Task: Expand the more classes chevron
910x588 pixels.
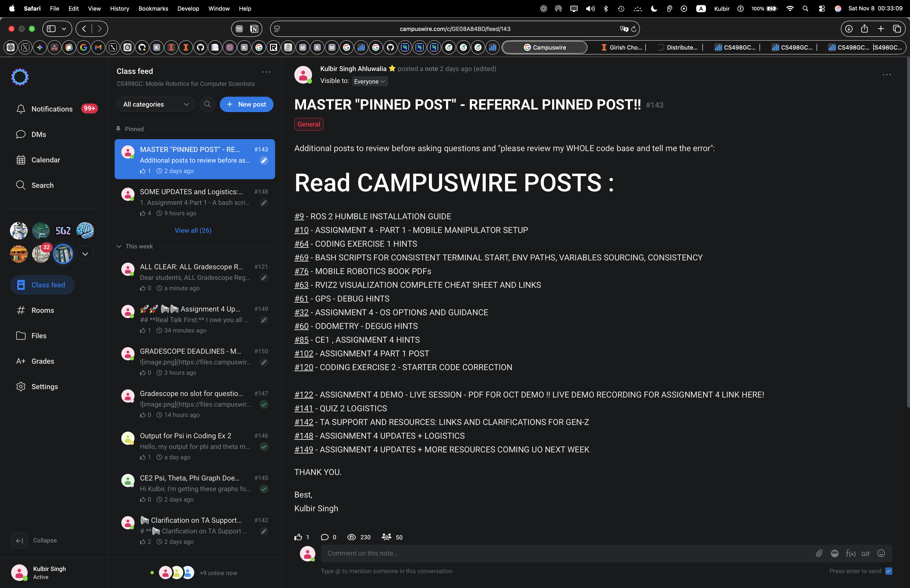Action: pyautogui.click(x=85, y=254)
